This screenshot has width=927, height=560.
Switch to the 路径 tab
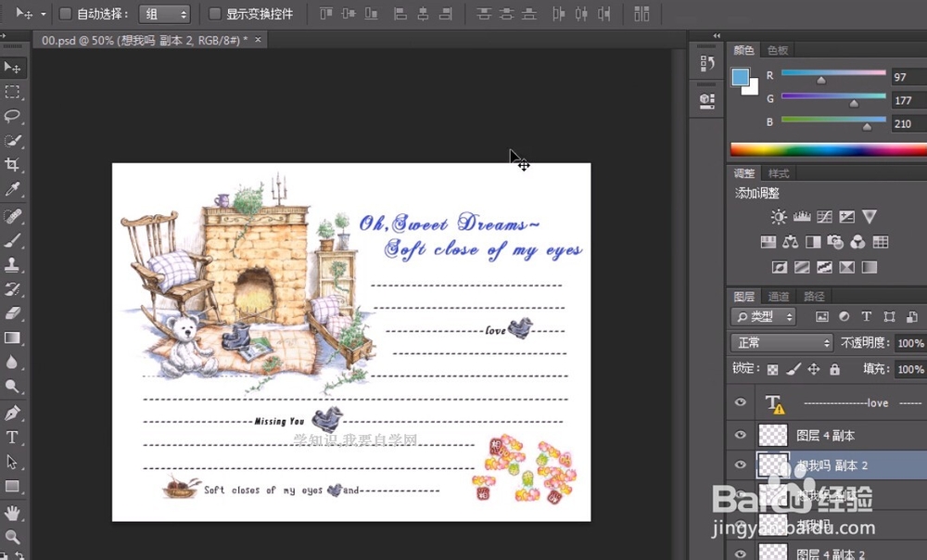click(814, 297)
